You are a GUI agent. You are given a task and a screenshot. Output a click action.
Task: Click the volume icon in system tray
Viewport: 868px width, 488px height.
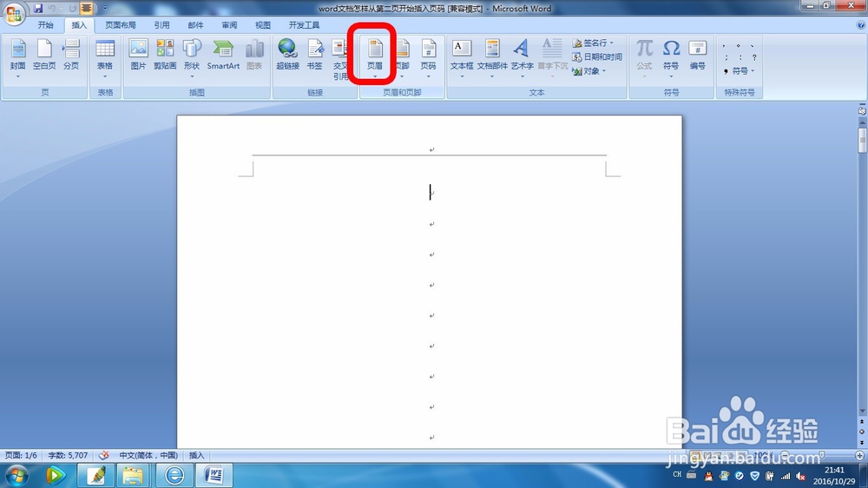(800, 477)
